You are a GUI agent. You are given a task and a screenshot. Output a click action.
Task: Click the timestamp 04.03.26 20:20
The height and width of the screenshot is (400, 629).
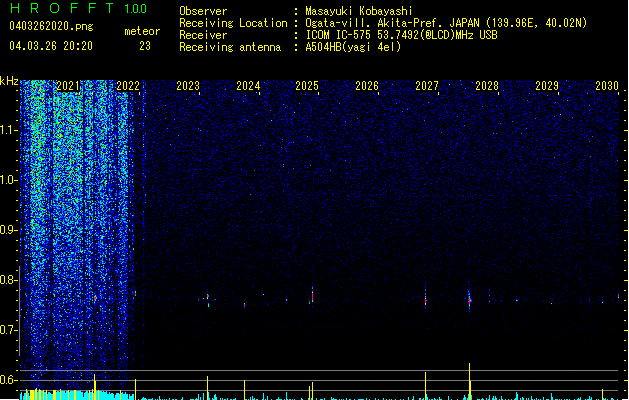[51, 46]
